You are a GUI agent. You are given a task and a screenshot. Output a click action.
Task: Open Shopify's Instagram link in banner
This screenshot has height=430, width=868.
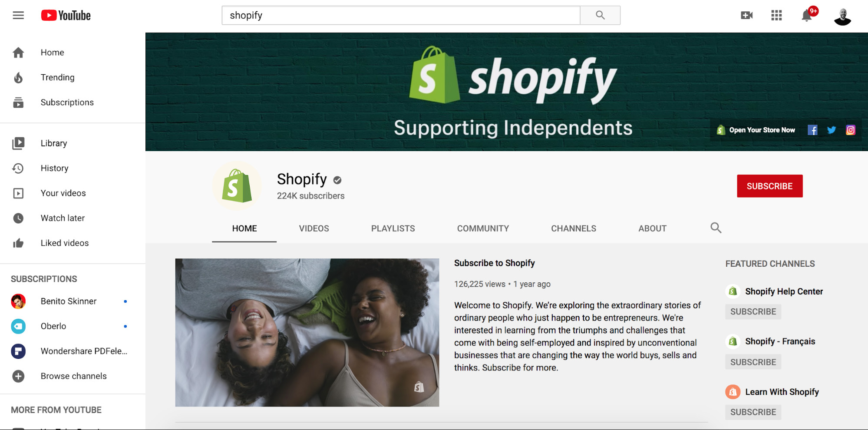pyautogui.click(x=850, y=130)
